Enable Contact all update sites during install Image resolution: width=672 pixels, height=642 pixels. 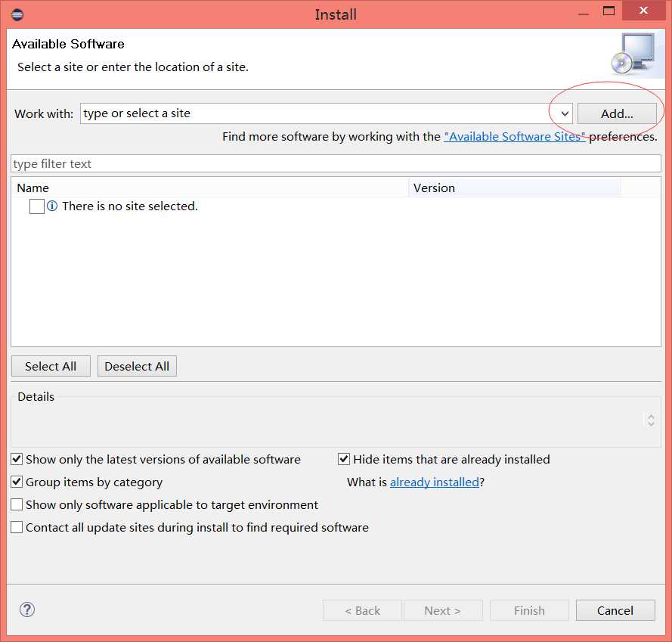point(17,527)
